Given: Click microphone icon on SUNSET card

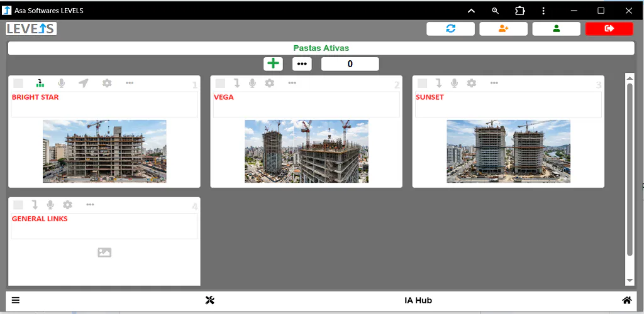Looking at the screenshot, I should 454,84.
